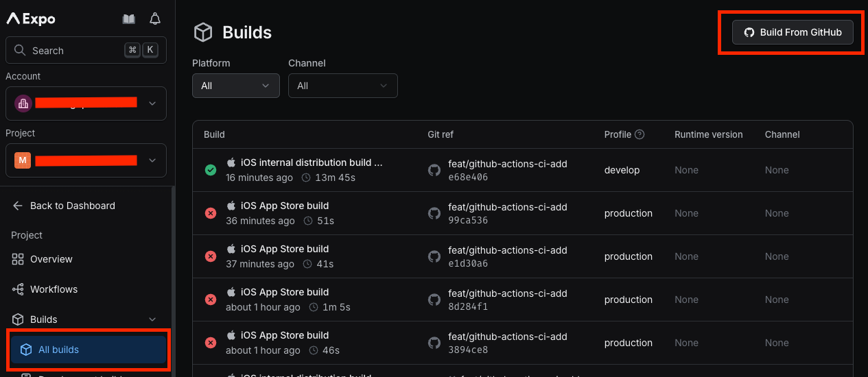This screenshot has height=377, width=868.
Task: Click the Git ref column header
Action: click(441, 134)
